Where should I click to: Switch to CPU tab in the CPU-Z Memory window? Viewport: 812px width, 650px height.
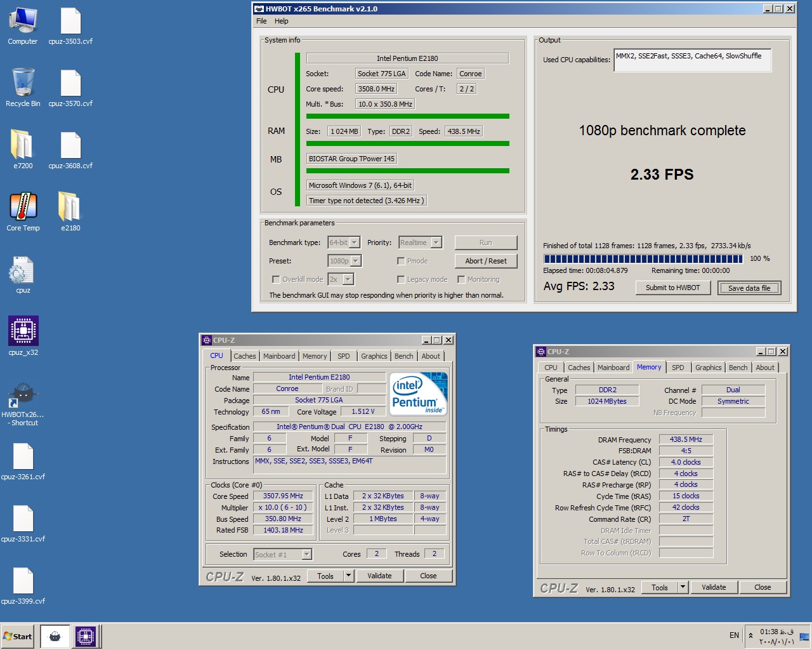coord(551,368)
